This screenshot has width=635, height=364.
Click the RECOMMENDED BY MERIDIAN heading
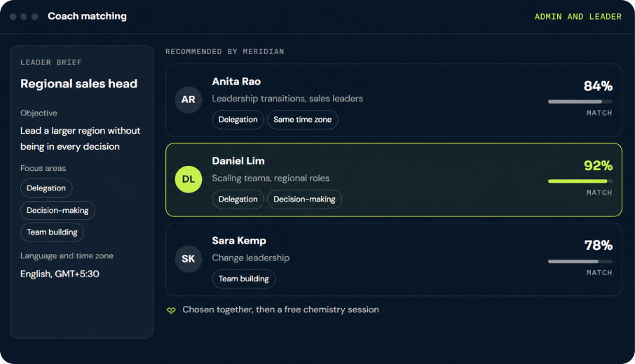coord(225,52)
